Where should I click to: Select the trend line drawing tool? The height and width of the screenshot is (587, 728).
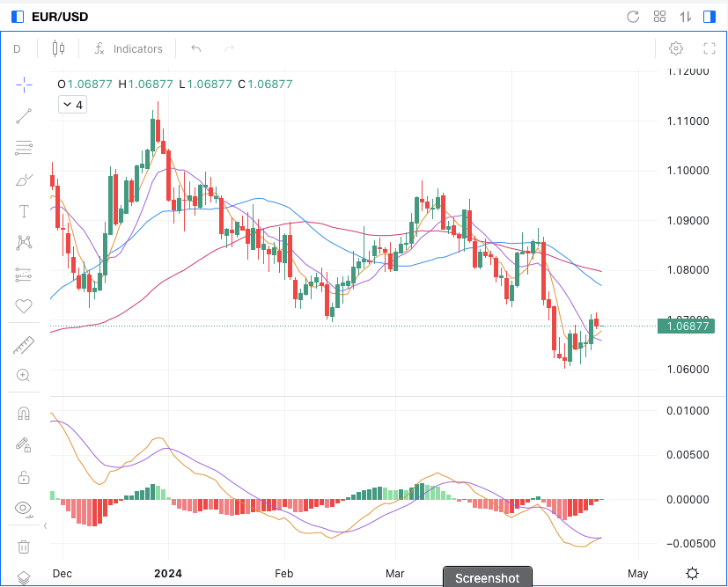(x=24, y=115)
